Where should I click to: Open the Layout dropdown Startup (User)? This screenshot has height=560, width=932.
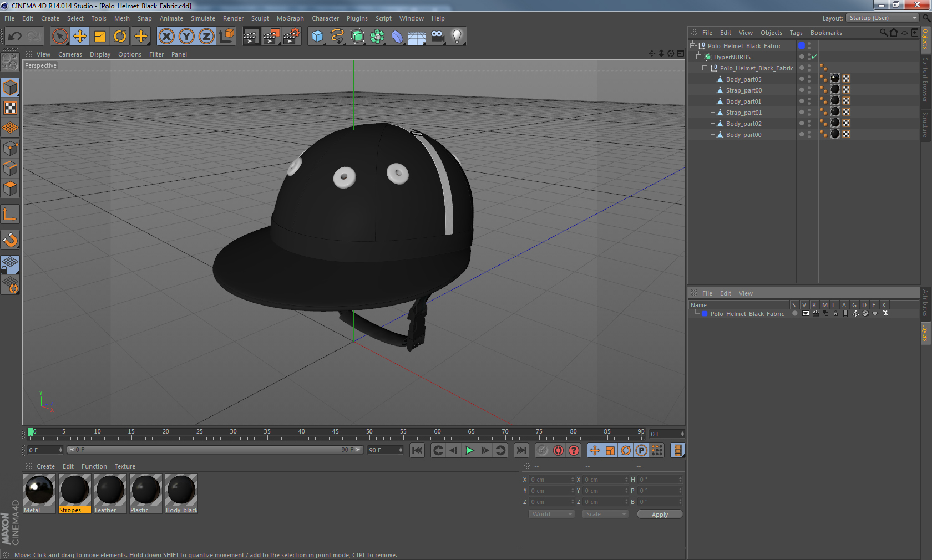[883, 18]
